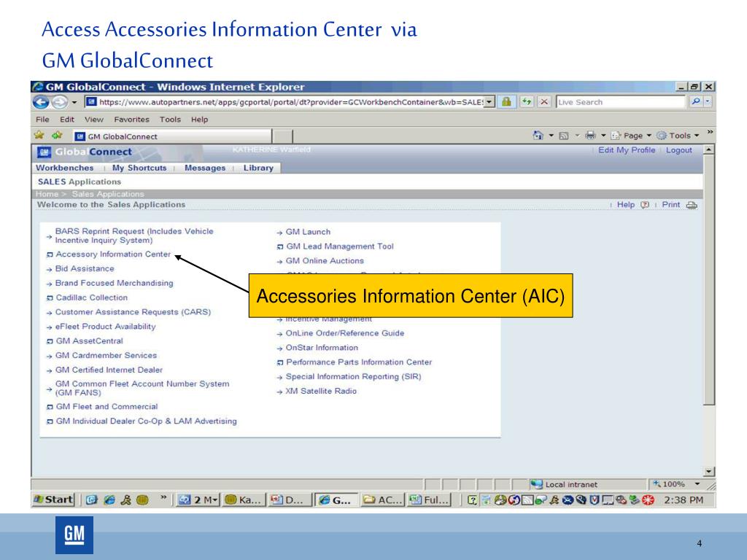Open Accessory Information Center link
The height and width of the screenshot is (560, 747).
(x=113, y=254)
